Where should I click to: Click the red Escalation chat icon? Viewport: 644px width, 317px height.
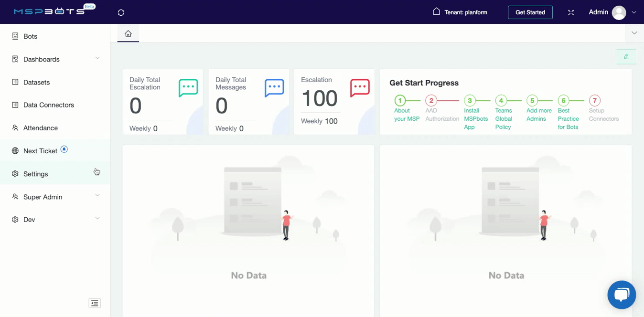point(360,88)
